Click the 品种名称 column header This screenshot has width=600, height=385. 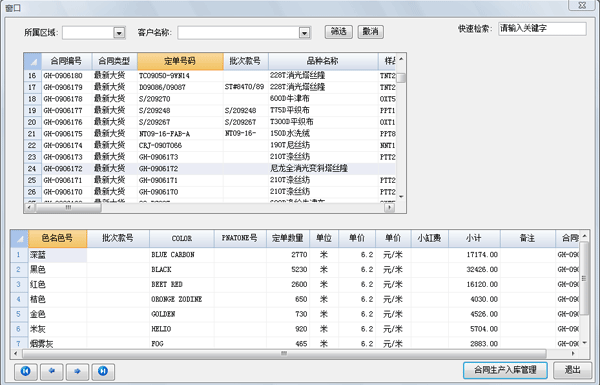coord(323,61)
